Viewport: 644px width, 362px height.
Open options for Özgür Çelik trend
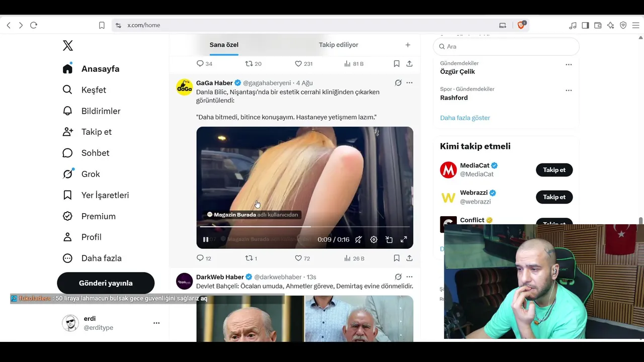[x=569, y=65]
